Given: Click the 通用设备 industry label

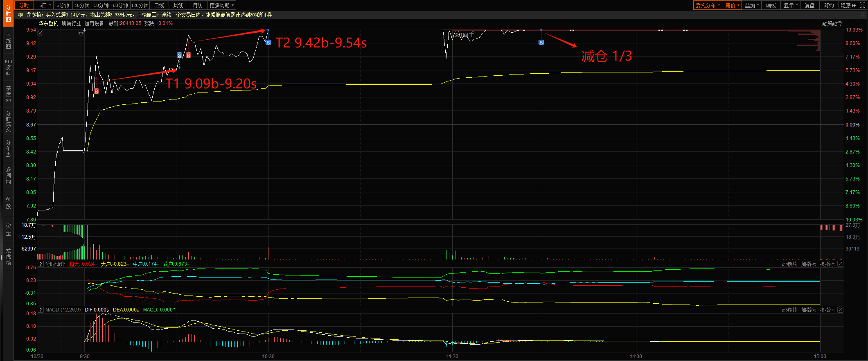Looking at the screenshot, I should (x=94, y=23).
